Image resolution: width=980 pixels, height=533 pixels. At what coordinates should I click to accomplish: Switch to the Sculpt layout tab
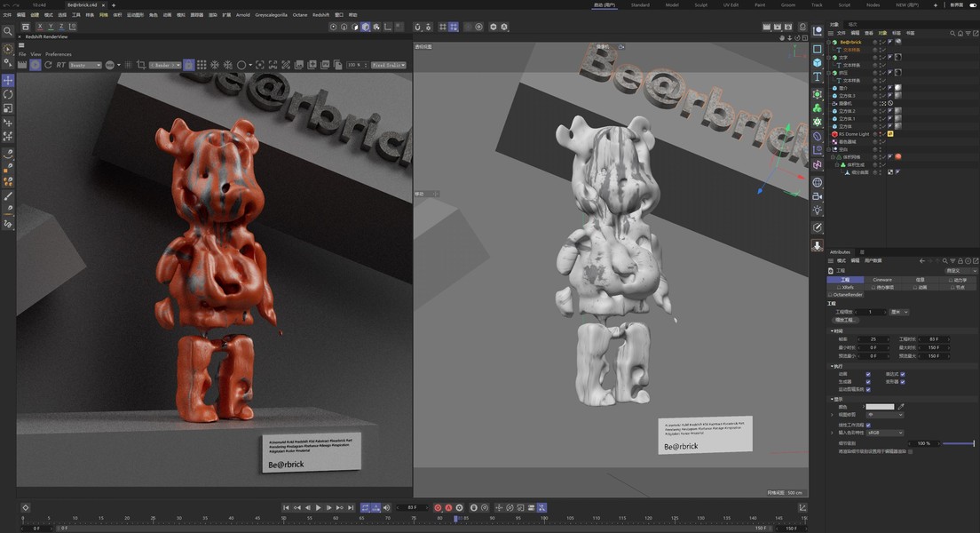coord(700,5)
